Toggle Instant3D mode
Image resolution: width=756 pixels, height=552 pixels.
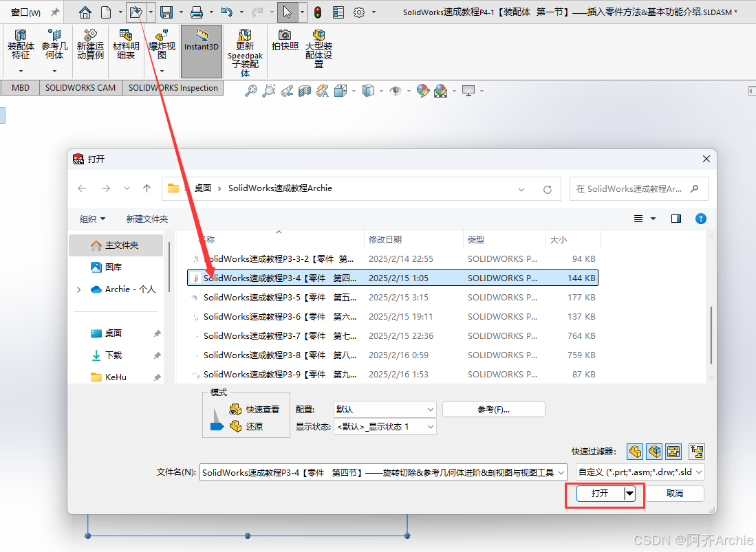point(202,52)
